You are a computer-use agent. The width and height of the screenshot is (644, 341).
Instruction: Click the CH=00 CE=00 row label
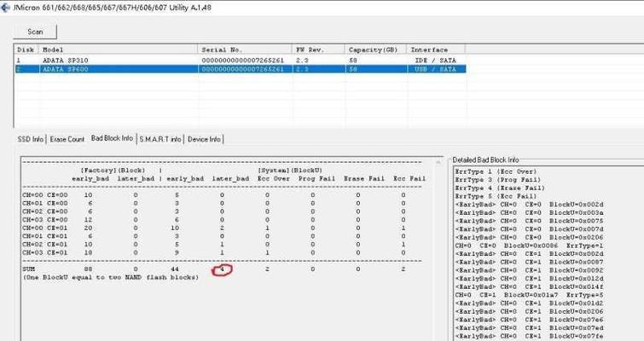pyautogui.click(x=45, y=195)
